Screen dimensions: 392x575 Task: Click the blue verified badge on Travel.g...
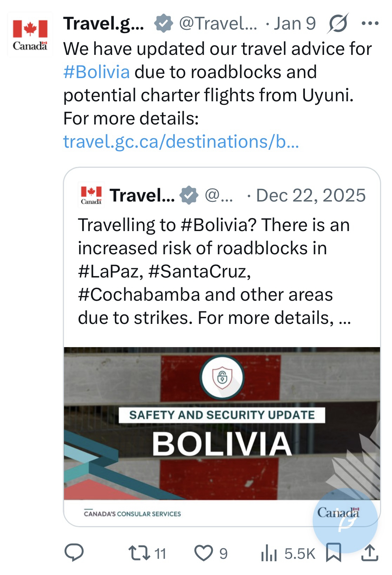click(163, 24)
